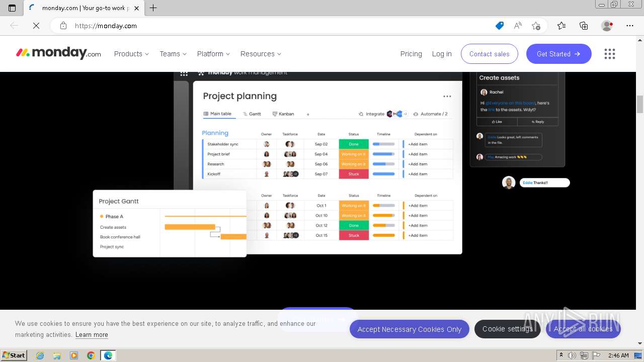
Task: Open browser Settings and more menu
Action: [630, 26]
